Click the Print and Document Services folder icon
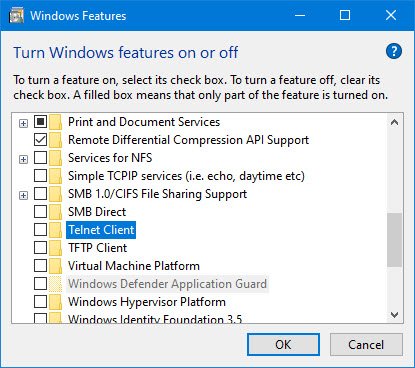Image resolution: width=415 pixels, height=368 pixels. coord(55,122)
